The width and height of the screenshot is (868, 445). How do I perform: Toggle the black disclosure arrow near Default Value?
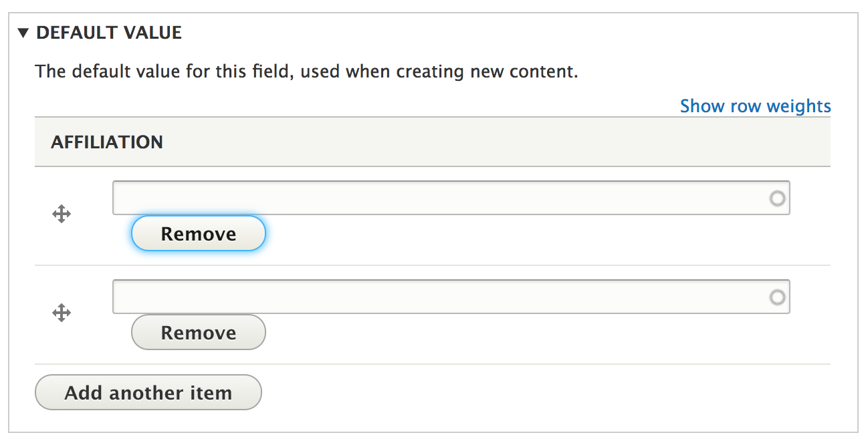point(24,33)
